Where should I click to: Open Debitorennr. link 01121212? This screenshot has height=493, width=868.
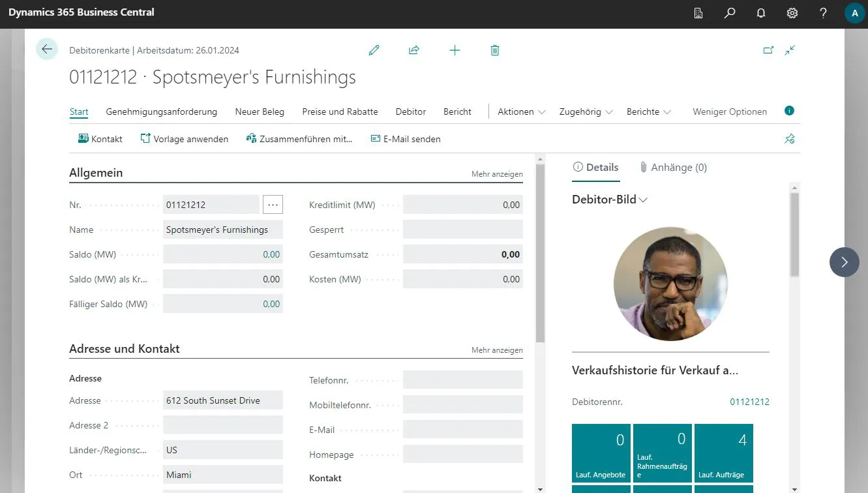tap(749, 402)
